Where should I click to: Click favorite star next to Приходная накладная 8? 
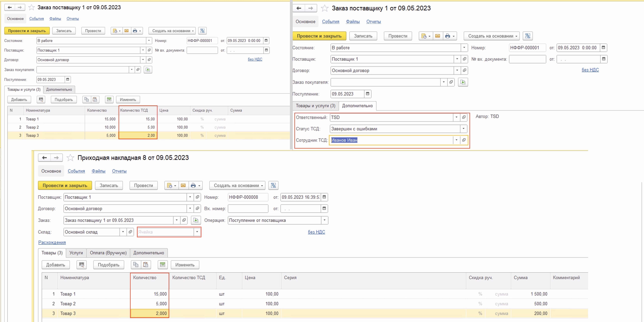tap(70, 158)
